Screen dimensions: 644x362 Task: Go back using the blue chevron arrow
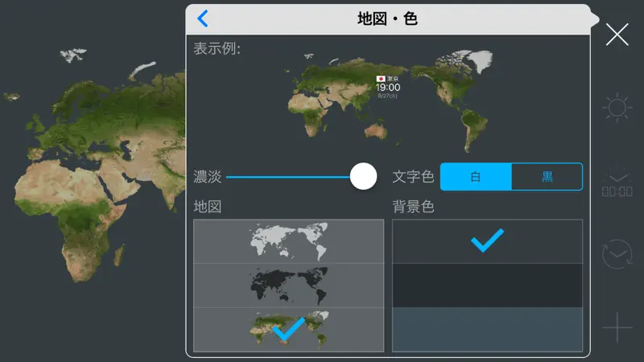tap(203, 19)
